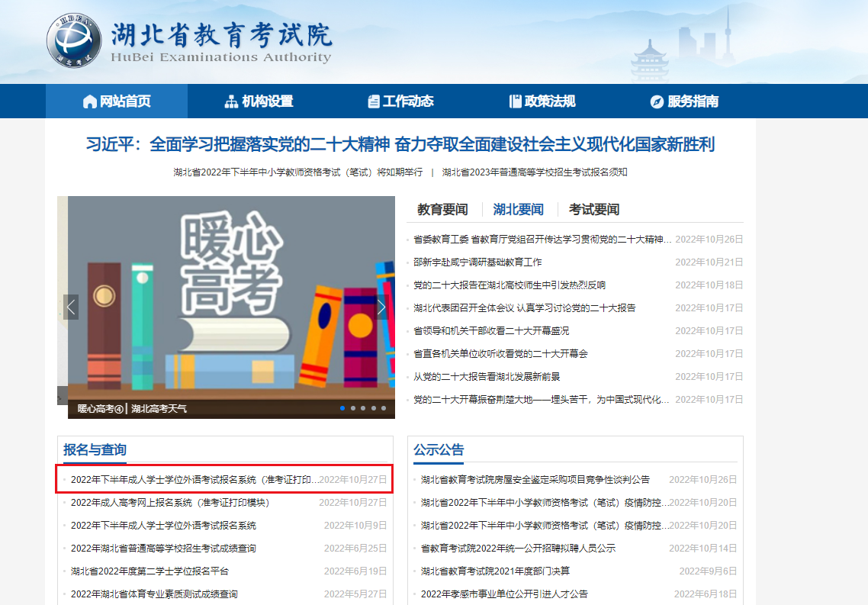Viewport: 868px width, 605px height.
Task: Switch to the 考试要闻 tab
Action: click(594, 209)
